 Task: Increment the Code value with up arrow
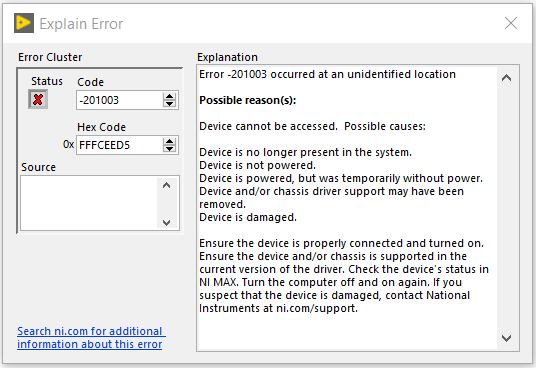[169, 97]
